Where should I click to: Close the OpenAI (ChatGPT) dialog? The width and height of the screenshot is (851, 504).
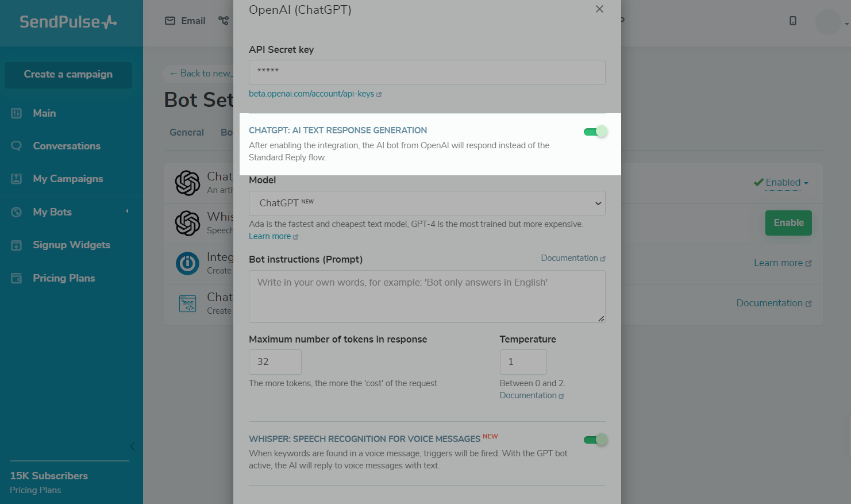pos(599,9)
